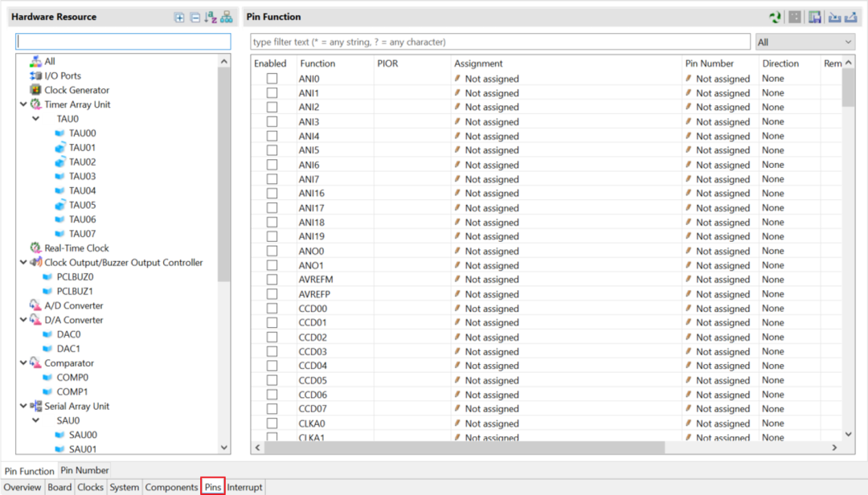The height and width of the screenshot is (495, 868).
Task: Collapse the Comparator node
Action: pos(23,362)
